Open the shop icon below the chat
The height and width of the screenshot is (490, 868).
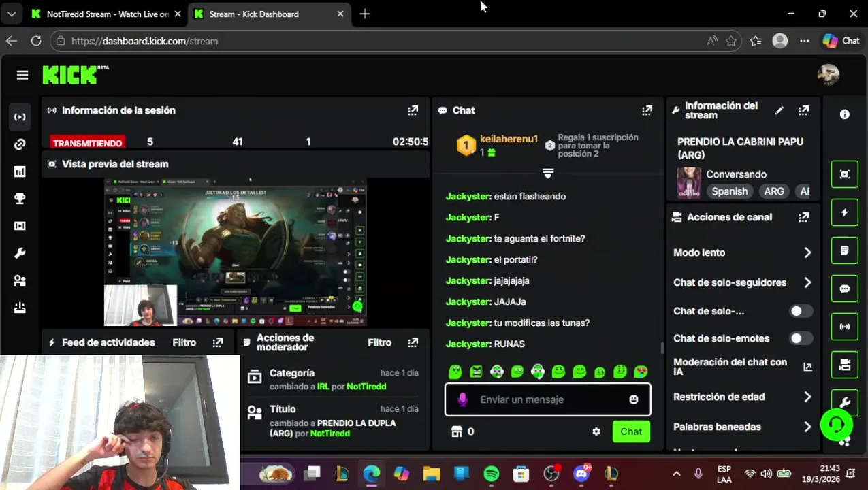[x=457, y=431]
